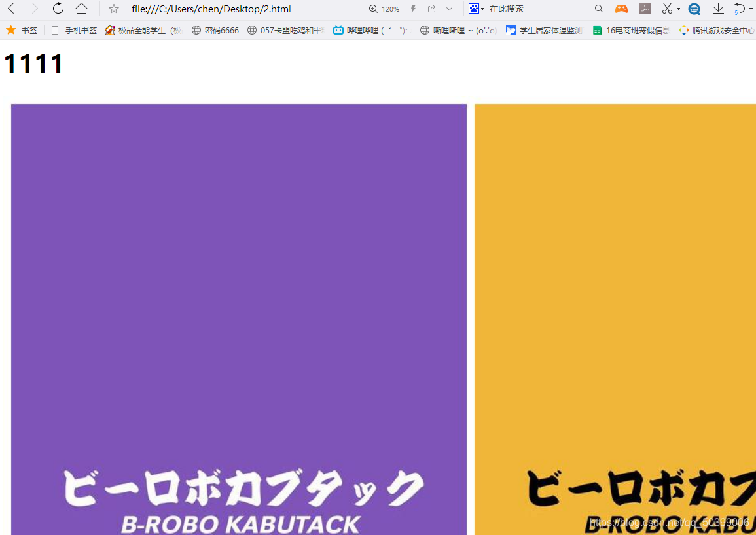Go back with the browser back arrow

(x=11, y=9)
